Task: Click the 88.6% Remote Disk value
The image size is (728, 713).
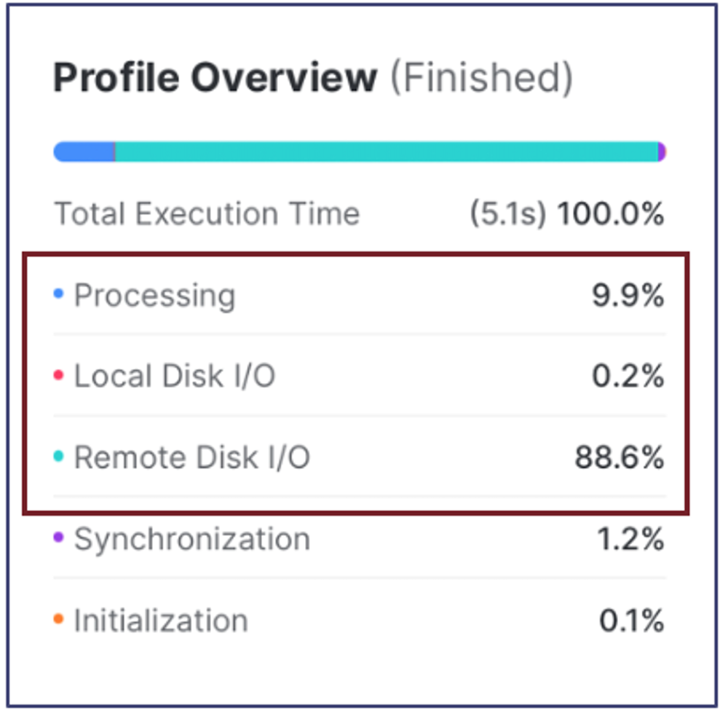Action: pyautogui.click(x=620, y=457)
